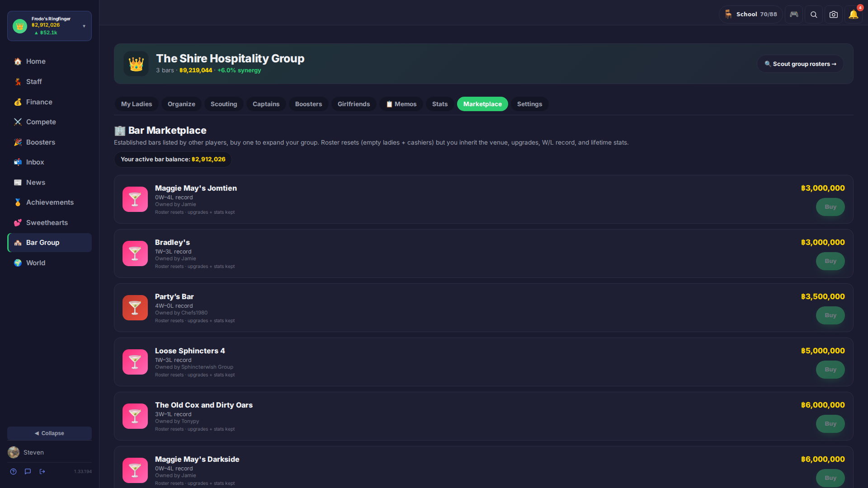Viewport: 868px width, 488px height.
Task: Switch to Girlfriends tab
Action: (354, 104)
